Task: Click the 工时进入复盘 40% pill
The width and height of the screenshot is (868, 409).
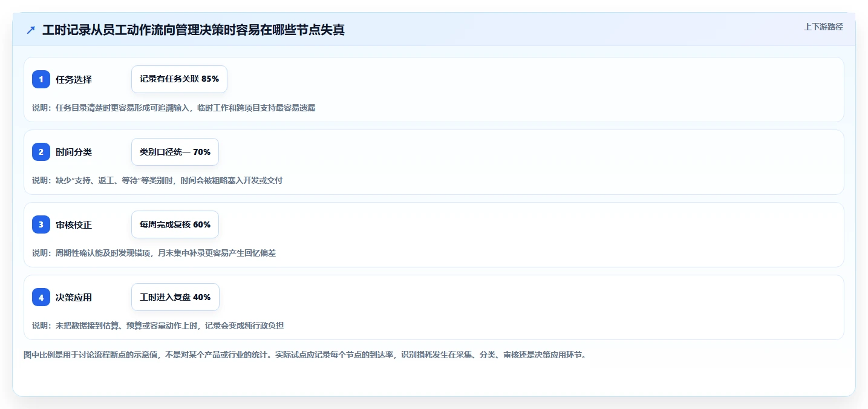Action: [x=175, y=297]
